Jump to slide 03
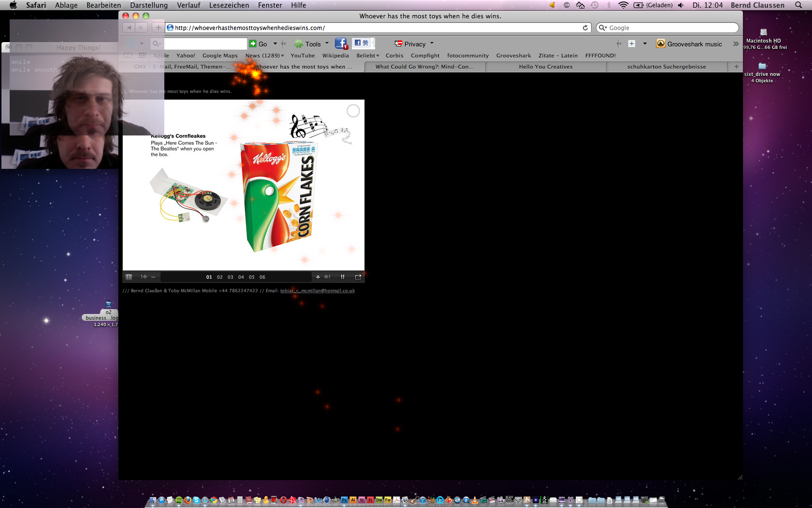 231,277
